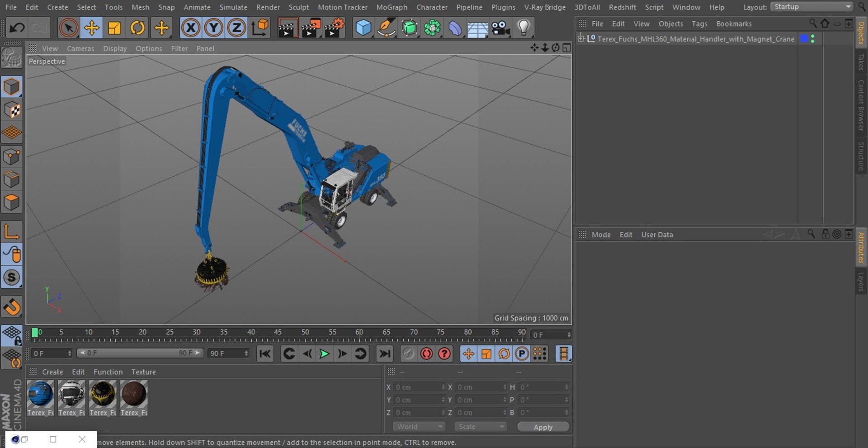The height and width of the screenshot is (448, 868).
Task: Toggle visibility dots of Terex object
Action: click(x=813, y=39)
